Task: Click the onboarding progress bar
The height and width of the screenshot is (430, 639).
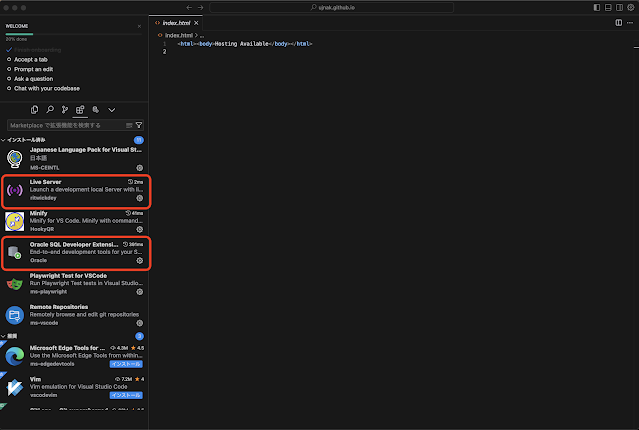Action: point(73,34)
